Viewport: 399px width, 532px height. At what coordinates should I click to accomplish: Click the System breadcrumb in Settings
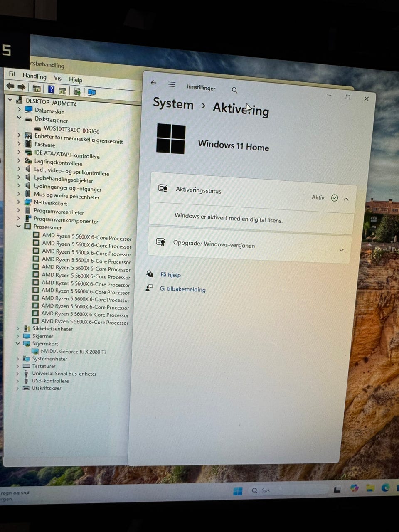tap(173, 103)
